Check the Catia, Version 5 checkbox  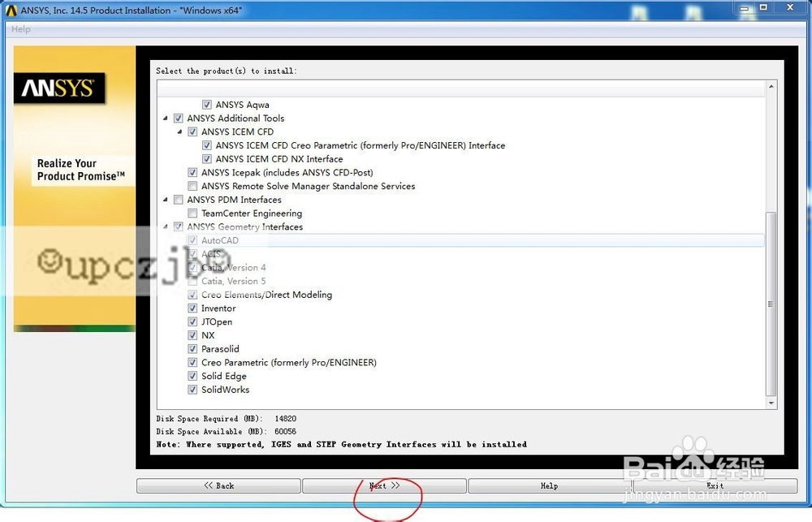pyautogui.click(x=192, y=281)
